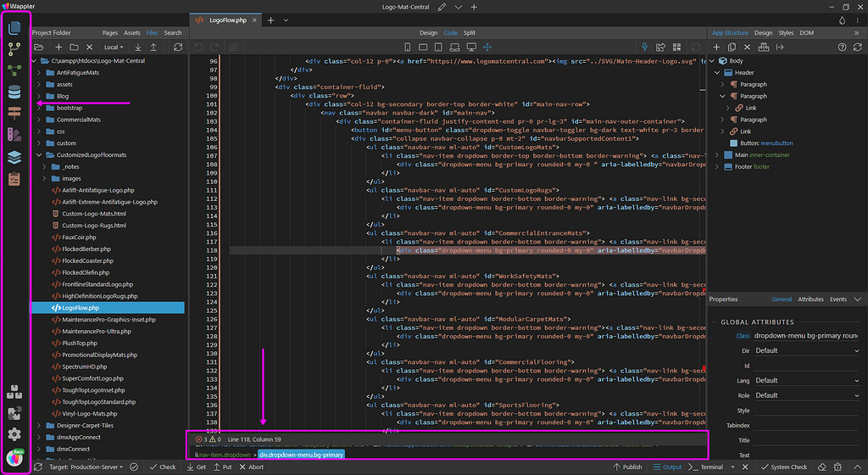
Task: Click the refresh icon in Project Folder toolbar
Action: (x=178, y=47)
